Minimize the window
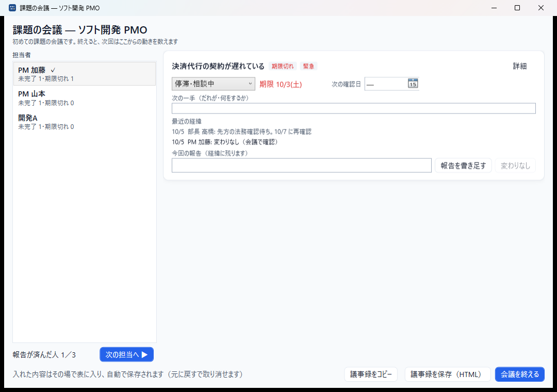The image size is (557, 392). pyautogui.click(x=494, y=8)
